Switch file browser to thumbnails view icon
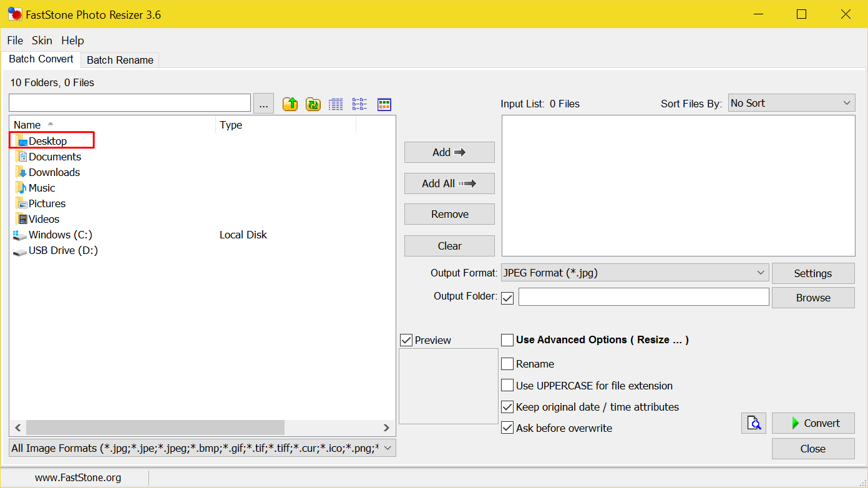 (x=384, y=104)
